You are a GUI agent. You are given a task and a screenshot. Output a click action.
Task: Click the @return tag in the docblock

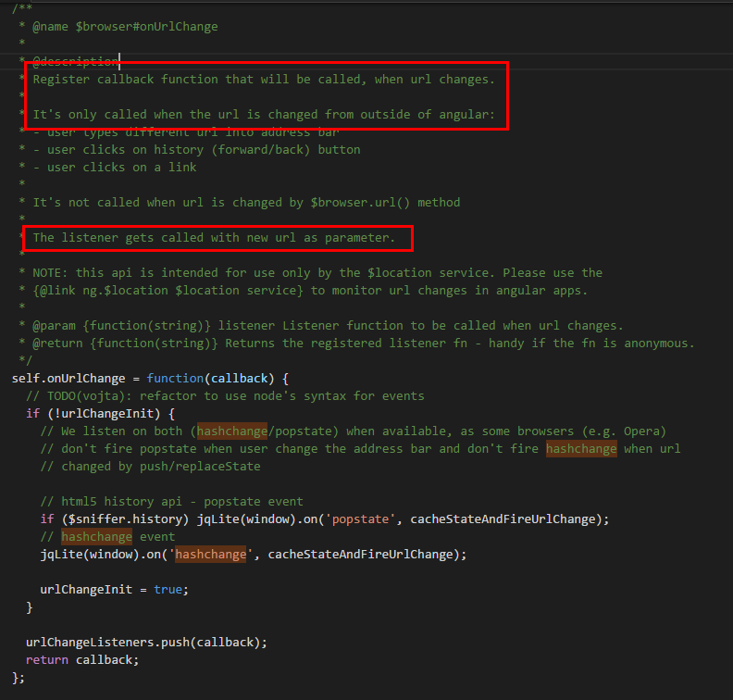[57, 343]
